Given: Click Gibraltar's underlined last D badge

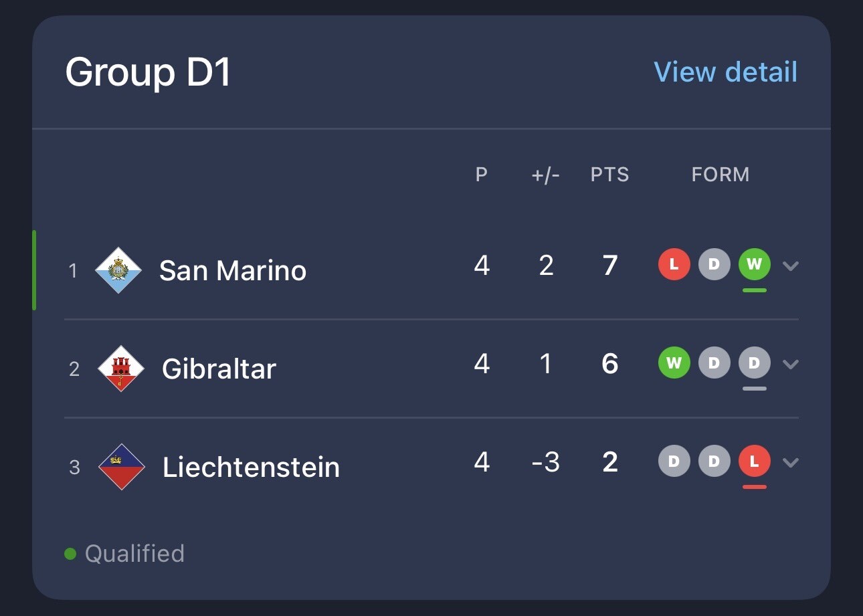Looking at the screenshot, I should [755, 363].
